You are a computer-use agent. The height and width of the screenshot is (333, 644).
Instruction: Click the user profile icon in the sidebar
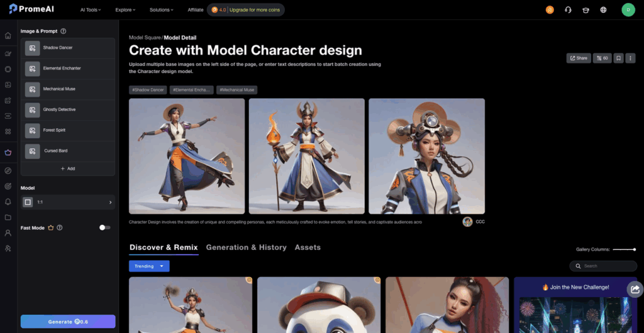click(8, 232)
